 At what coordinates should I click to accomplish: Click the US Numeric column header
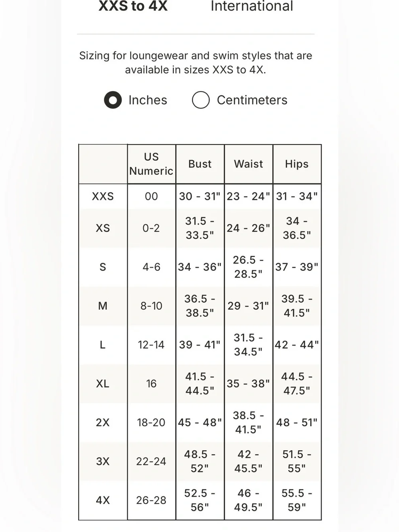[x=151, y=164]
